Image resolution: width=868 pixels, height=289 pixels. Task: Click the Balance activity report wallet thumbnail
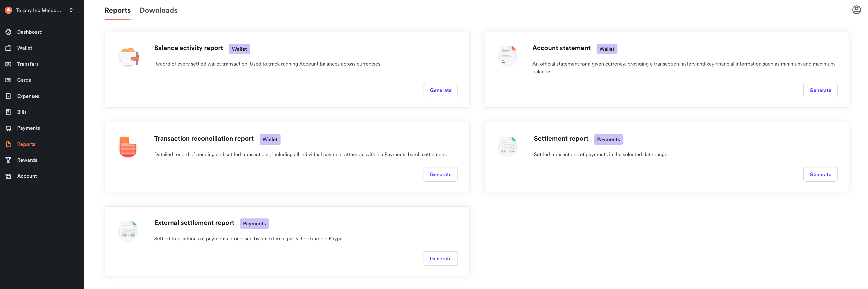129,57
